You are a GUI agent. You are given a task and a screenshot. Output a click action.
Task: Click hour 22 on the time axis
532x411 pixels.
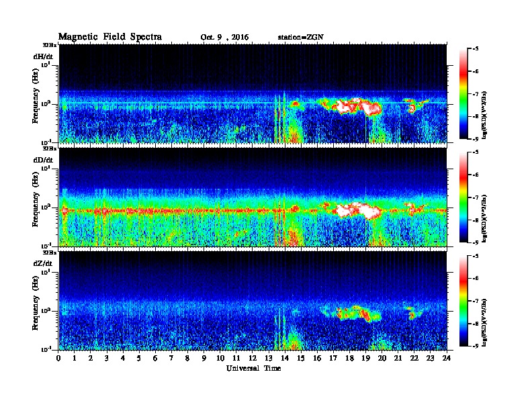click(414, 358)
